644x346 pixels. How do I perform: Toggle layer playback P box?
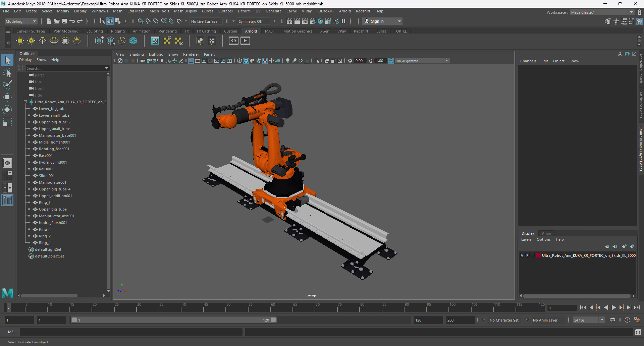click(x=527, y=255)
